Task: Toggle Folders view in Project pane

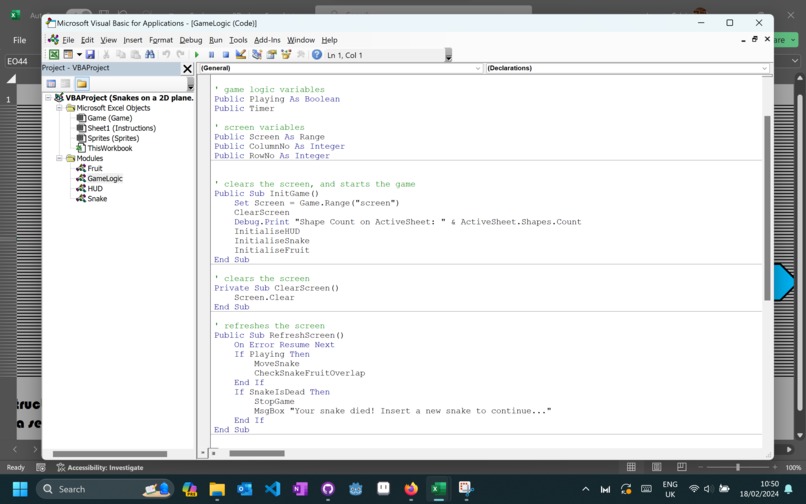Action: pyautogui.click(x=82, y=83)
